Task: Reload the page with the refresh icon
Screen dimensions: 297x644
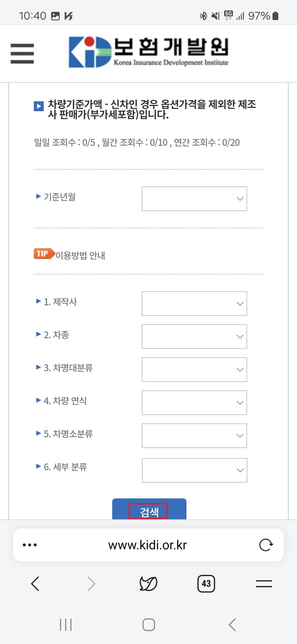Action: (x=266, y=545)
